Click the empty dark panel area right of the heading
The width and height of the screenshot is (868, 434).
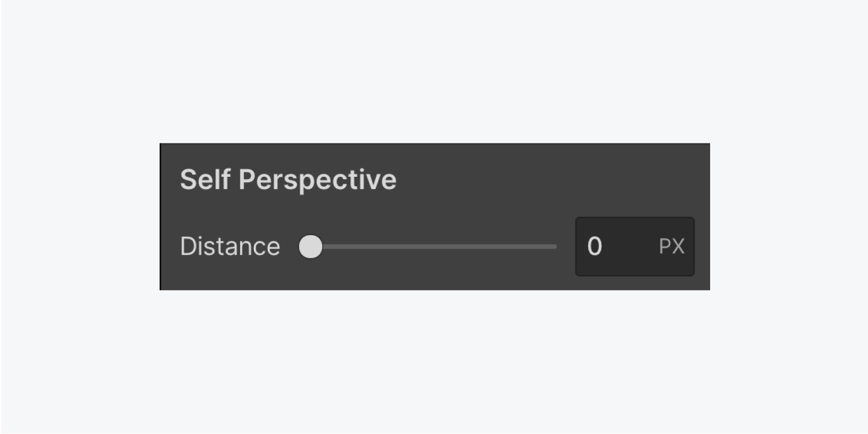[549, 180]
